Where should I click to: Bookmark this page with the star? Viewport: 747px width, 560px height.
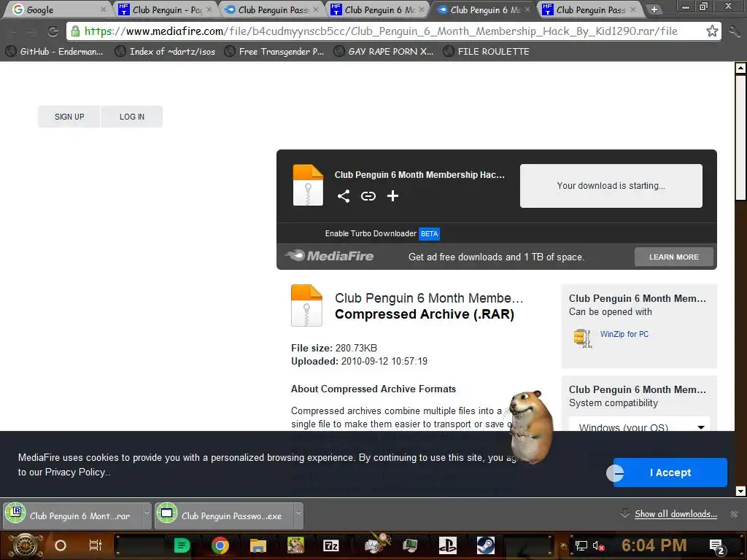pos(712,31)
